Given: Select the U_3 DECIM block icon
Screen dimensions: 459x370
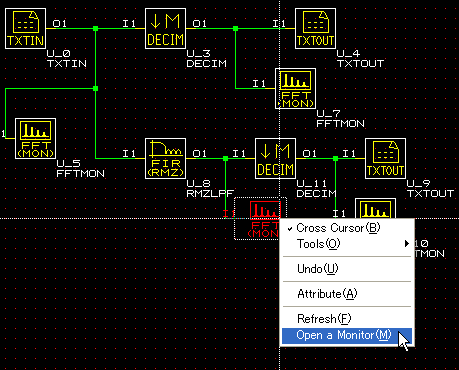Looking at the screenshot, I should [166, 28].
